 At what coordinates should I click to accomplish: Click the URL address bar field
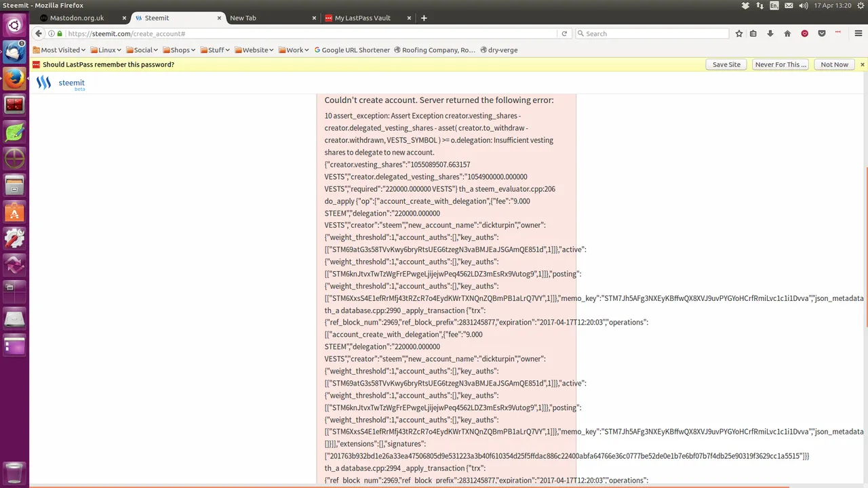(x=312, y=33)
